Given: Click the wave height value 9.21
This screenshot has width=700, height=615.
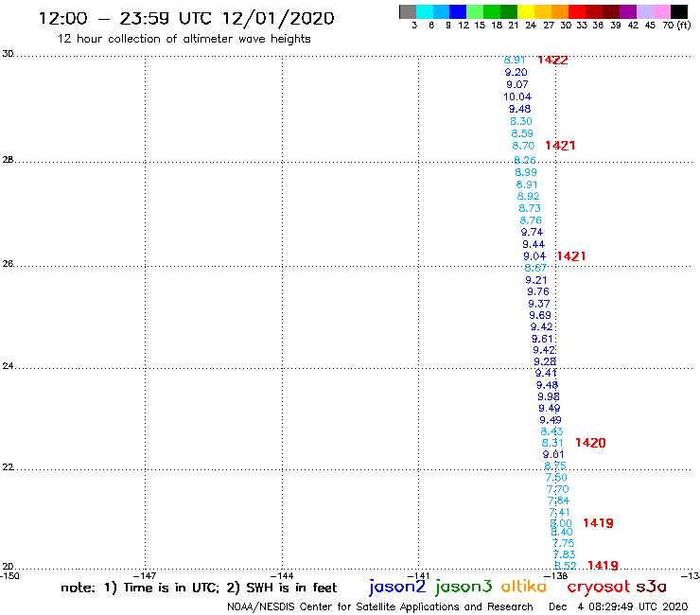Looking at the screenshot, I should 536,280.
